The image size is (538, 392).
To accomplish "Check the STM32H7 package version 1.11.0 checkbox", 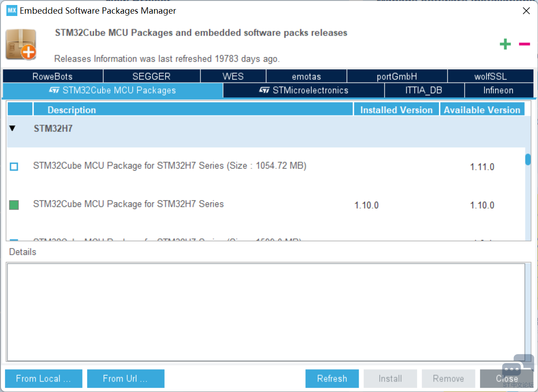I will point(14,167).
